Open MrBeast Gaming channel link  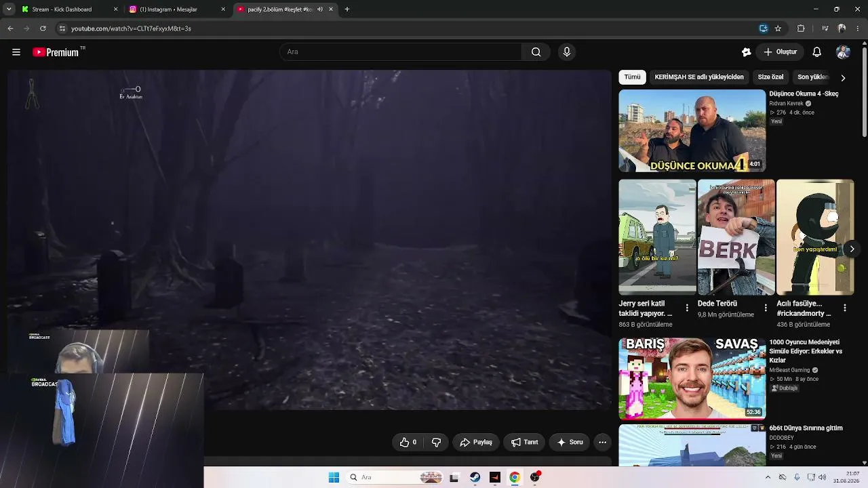[789, 370]
